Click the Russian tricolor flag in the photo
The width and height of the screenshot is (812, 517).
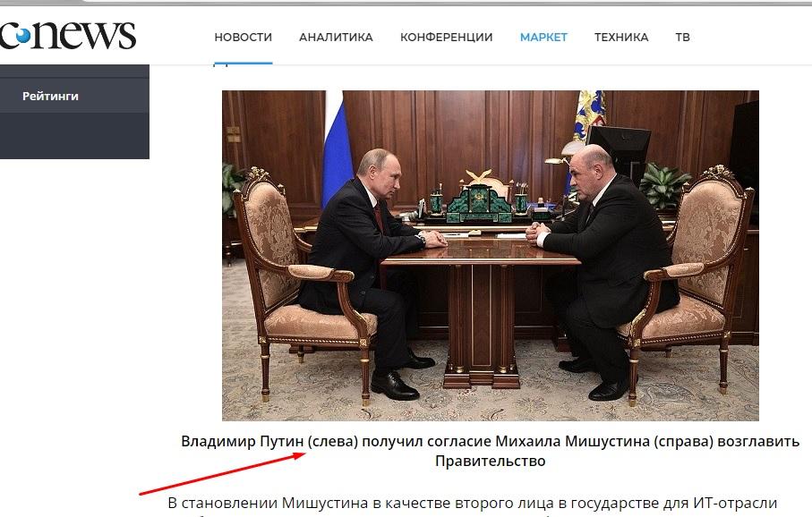pyautogui.click(x=336, y=148)
